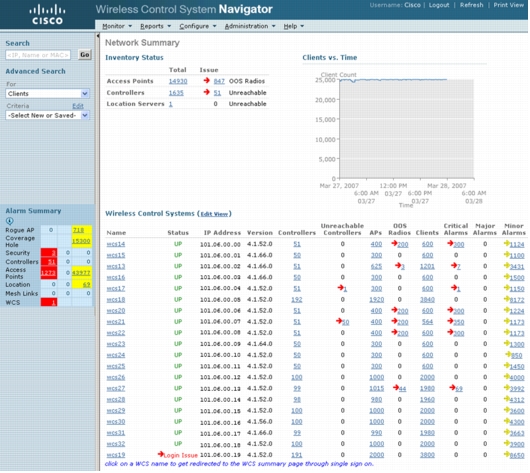The height and width of the screenshot is (473, 530).
Task: Open the Help menu
Action: tap(294, 26)
